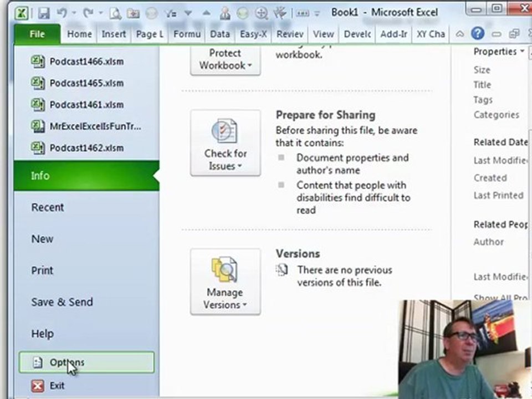Open the Protect Workbook dropdown button
The width and height of the screenshot is (532, 399).
[226, 60]
